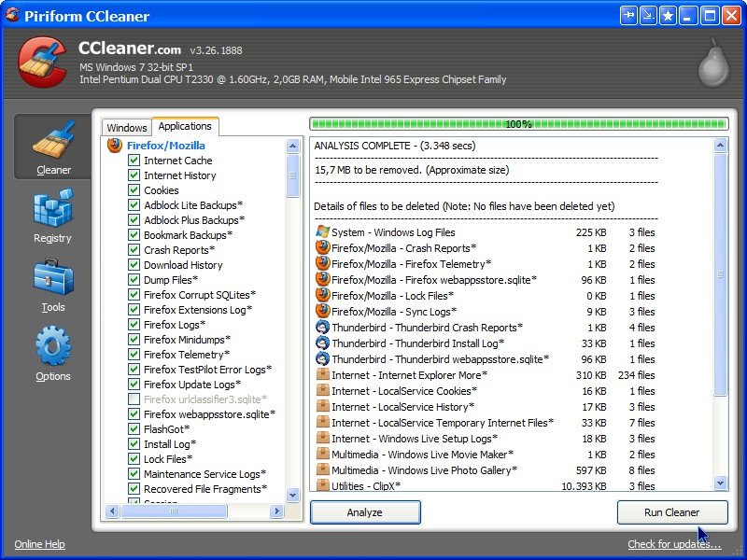Uncheck Firefox webappsstore.sqlite* checkbox
Viewport: 747px width, 560px height.
pos(134,413)
